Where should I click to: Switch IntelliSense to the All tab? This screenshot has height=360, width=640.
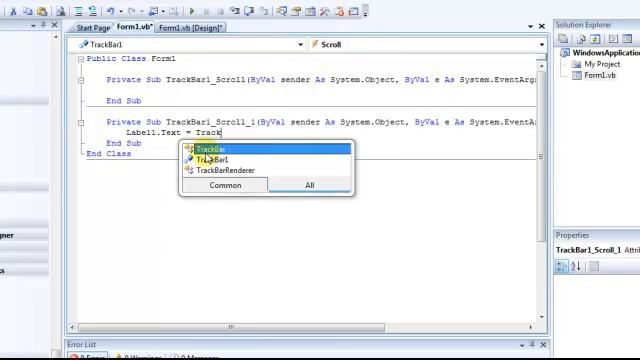coord(310,185)
